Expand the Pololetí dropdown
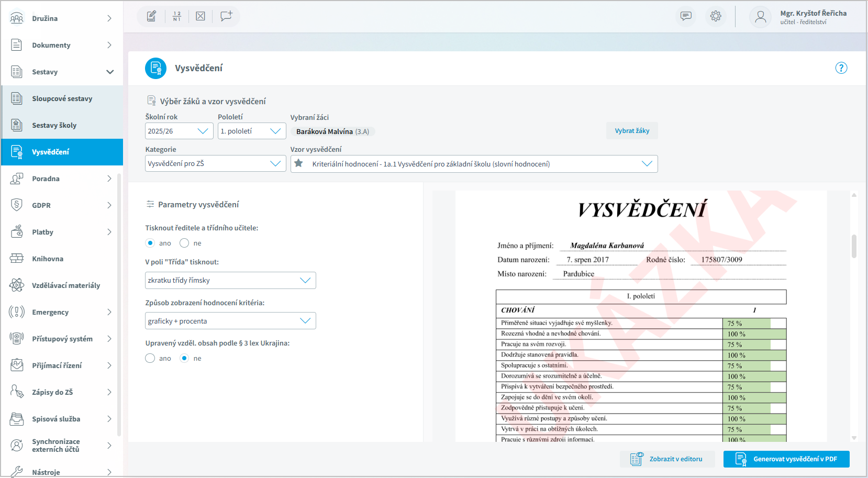The height and width of the screenshot is (478, 868). coord(251,131)
